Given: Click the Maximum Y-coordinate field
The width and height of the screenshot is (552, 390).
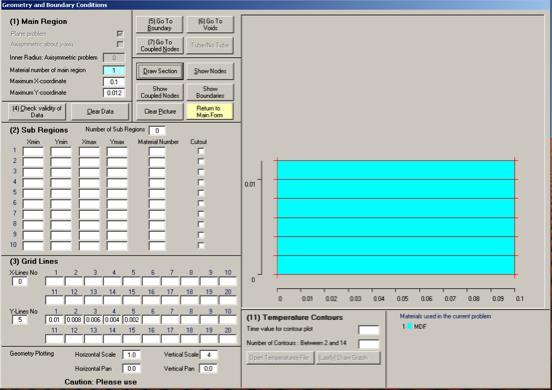Looking at the screenshot, I should pos(114,93).
